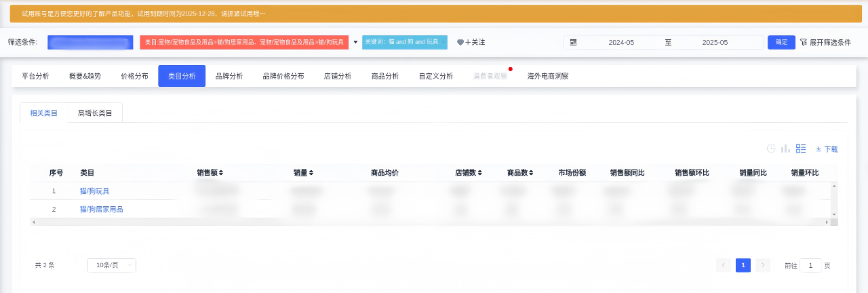
Task: Open the 自定义分析 tab
Action: coord(436,76)
